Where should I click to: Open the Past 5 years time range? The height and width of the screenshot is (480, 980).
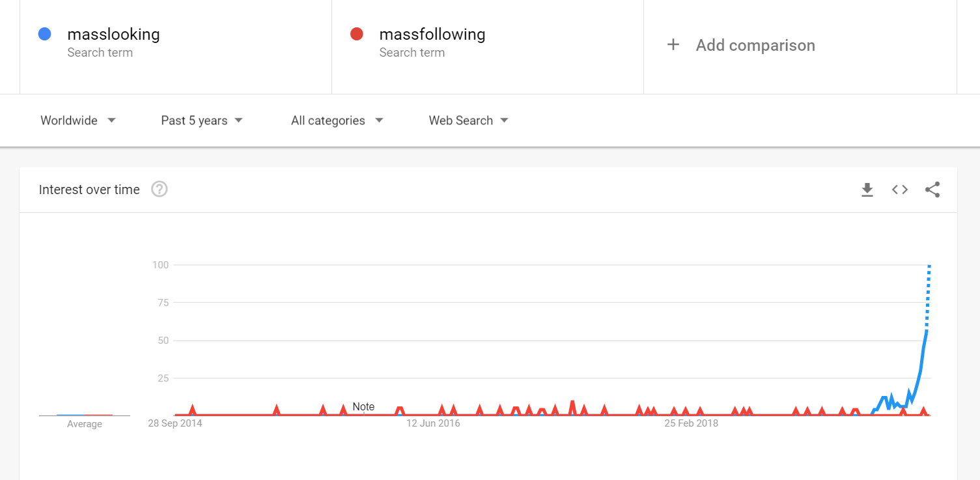[202, 120]
